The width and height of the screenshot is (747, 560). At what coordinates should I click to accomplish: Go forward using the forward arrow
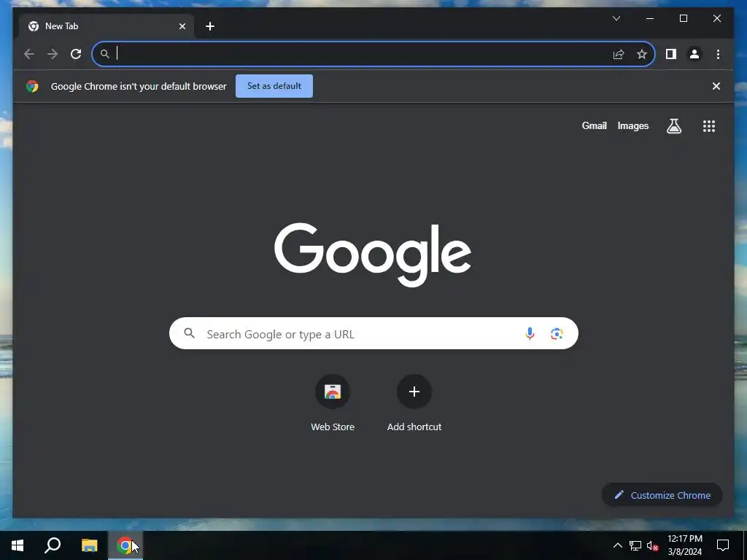coord(53,54)
